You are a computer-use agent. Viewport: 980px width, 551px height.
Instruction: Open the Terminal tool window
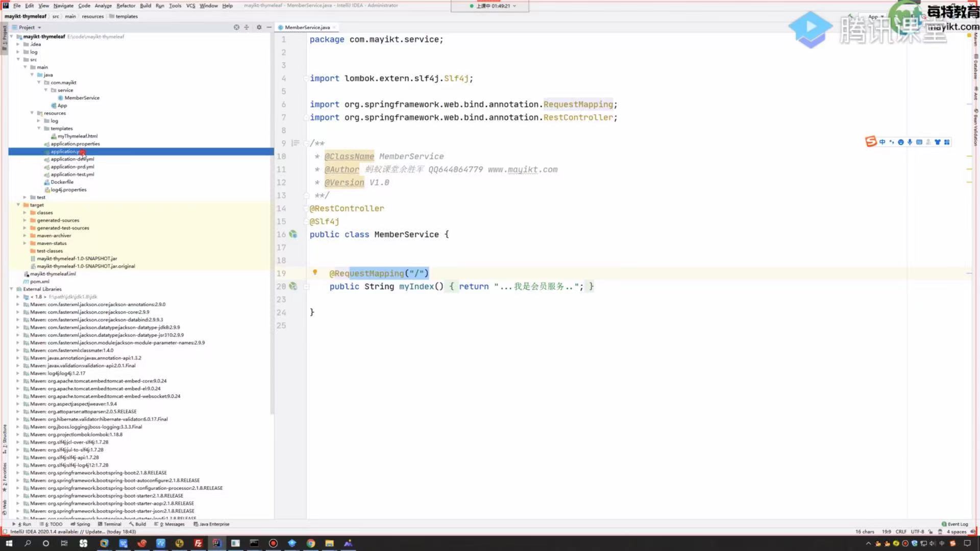tap(109, 524)
